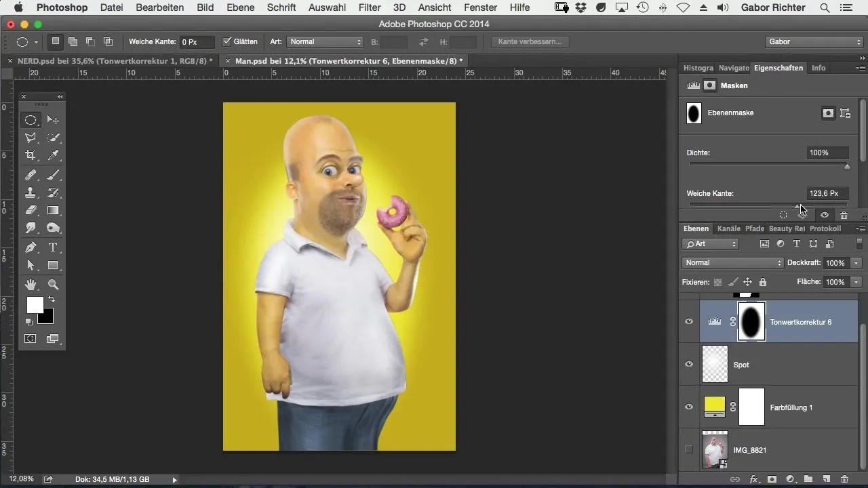Switch to Protokoll tab
The width and height of the screenshot is (868, 488).
825,229
